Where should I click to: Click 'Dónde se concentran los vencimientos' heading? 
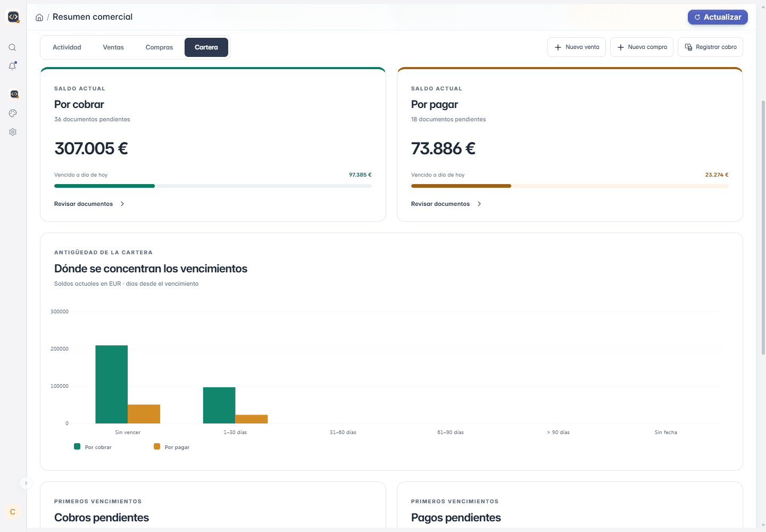(151, 269)
